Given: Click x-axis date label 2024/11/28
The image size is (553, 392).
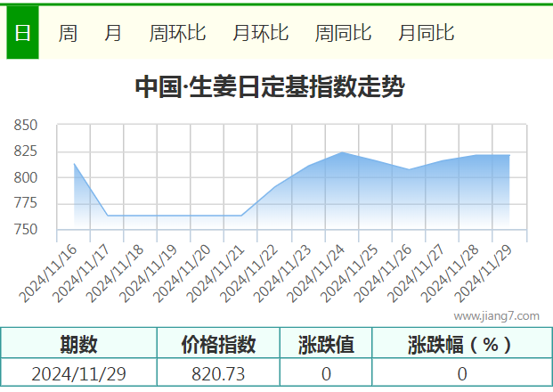Looking at the screenshot, I should click(x=450, y=274).
